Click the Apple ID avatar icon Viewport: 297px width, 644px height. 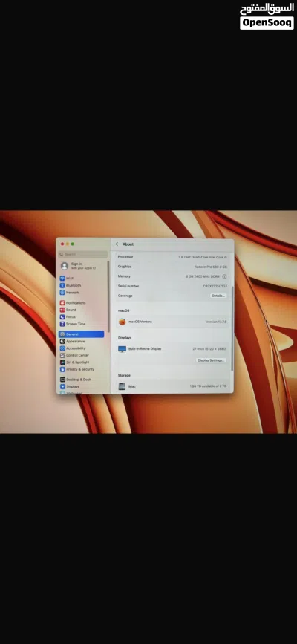coord(65,266)
